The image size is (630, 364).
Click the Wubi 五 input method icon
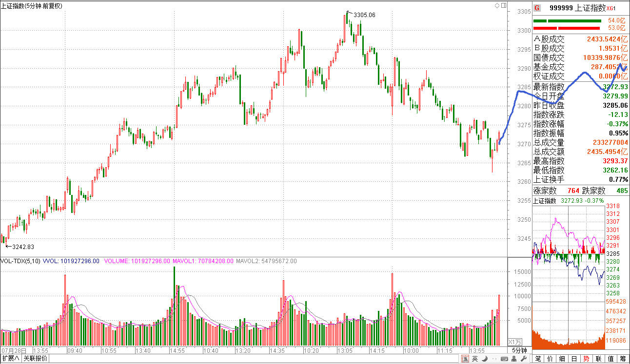tap(465, 359)
